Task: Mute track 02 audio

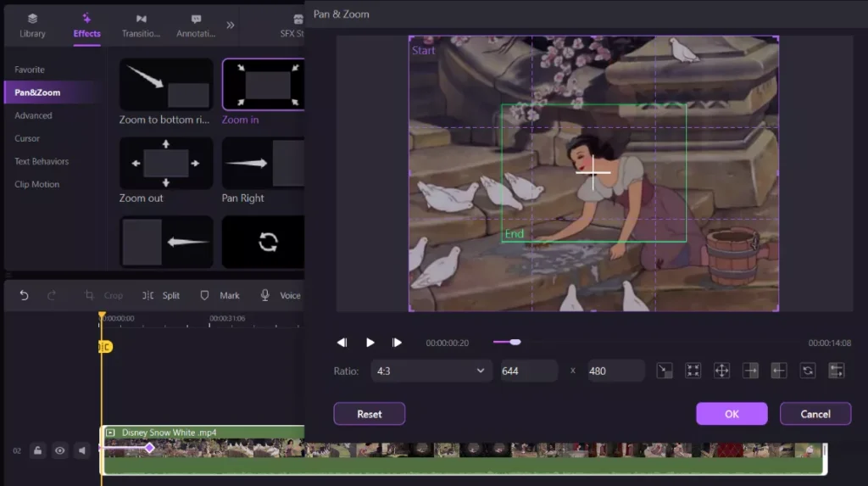Action: (82, 450)
